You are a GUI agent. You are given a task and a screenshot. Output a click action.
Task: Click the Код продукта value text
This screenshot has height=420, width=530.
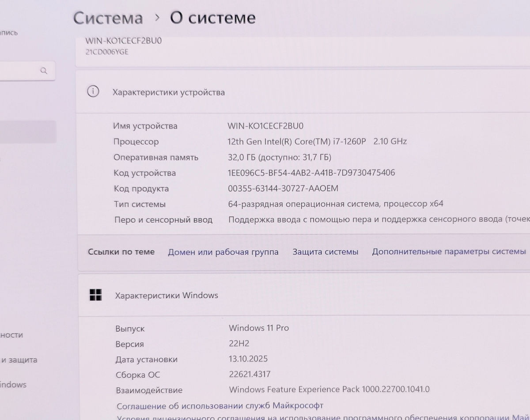283,189
